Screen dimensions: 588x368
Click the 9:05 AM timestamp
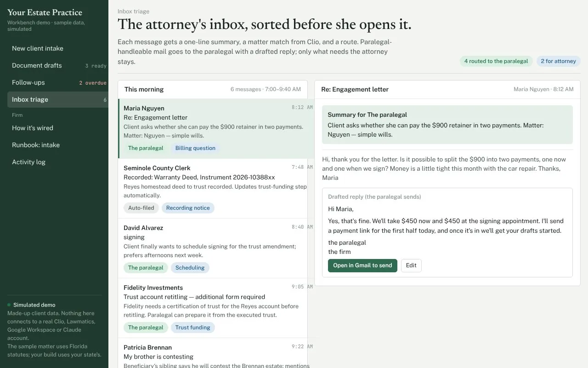[302, 287]
